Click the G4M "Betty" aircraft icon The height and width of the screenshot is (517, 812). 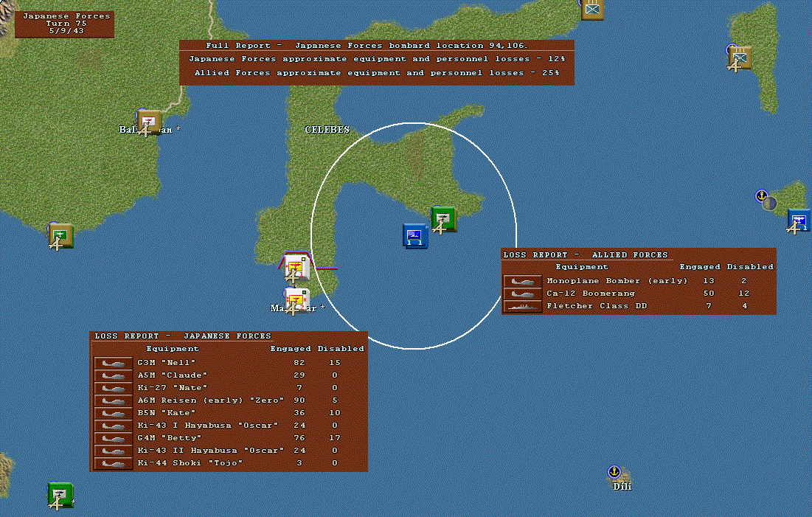pos(114,438)
